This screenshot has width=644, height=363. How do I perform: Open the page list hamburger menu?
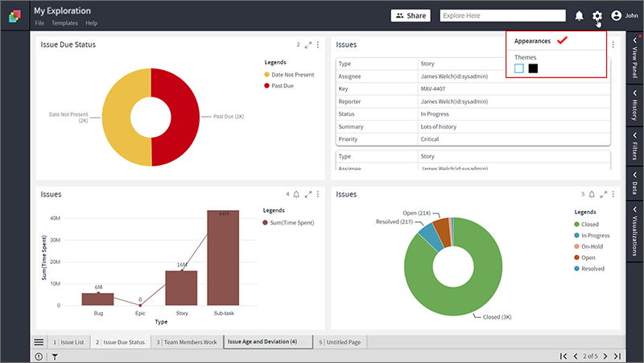(39, 342)
